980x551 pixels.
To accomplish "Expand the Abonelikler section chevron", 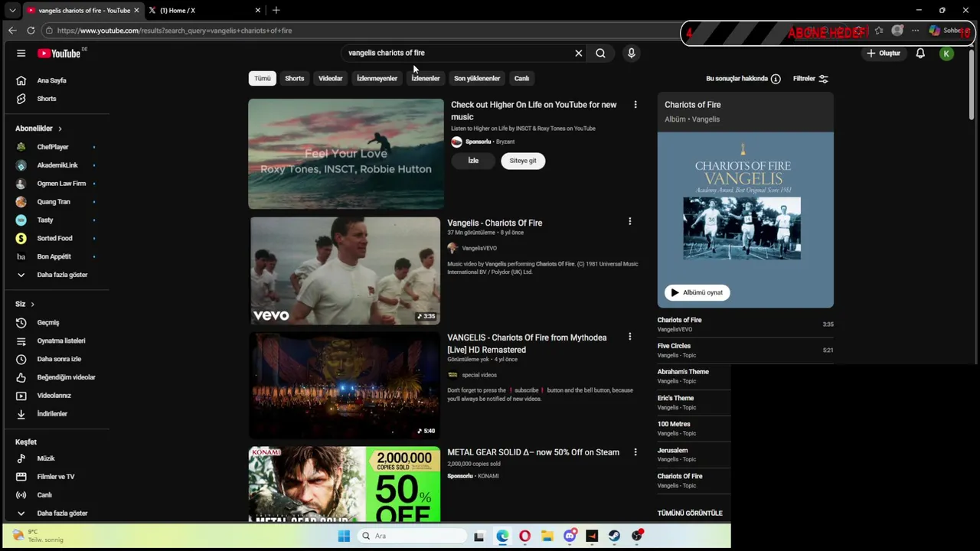I will click(60, 129).
